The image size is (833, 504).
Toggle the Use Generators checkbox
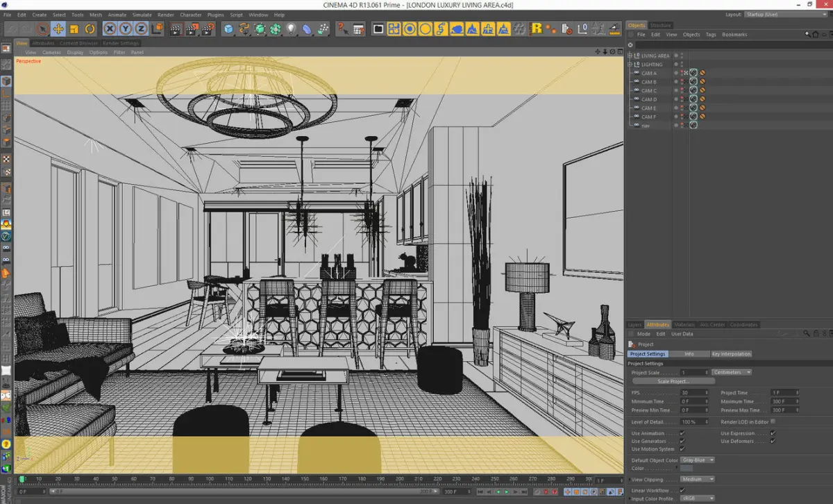[x=682, y=441]
